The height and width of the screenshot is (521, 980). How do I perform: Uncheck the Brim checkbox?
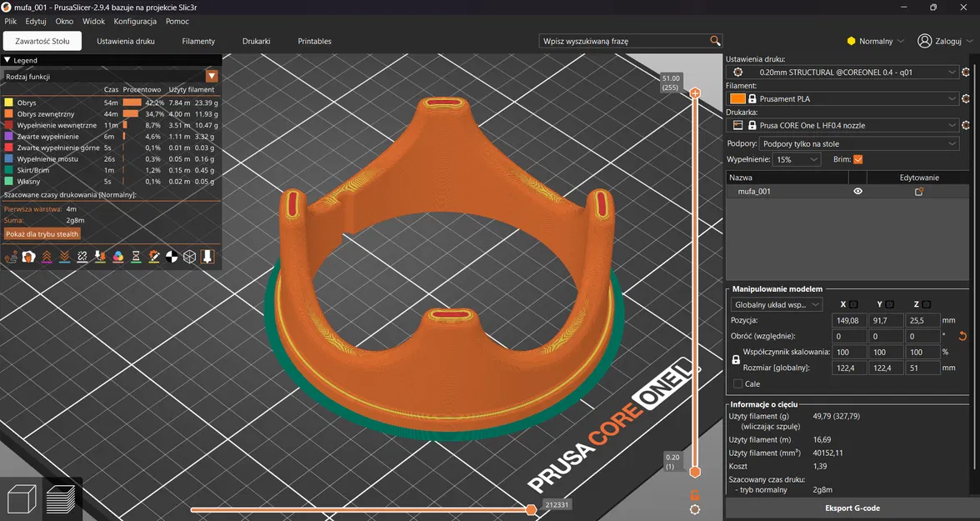(x=857, y=159)
